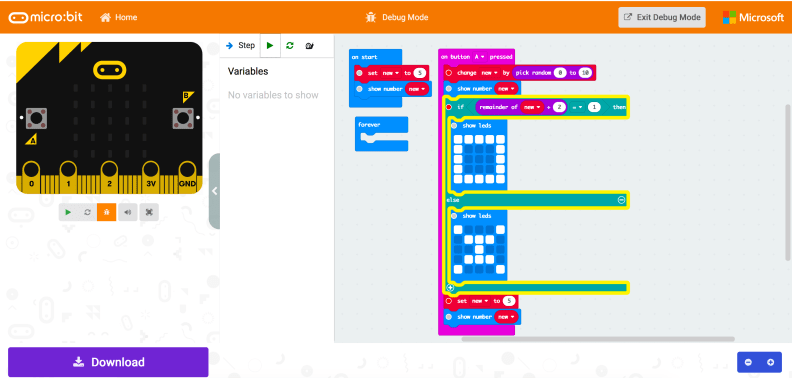Open button A dropdown in 'on button pressed'
The image size is (792, 378).
[x=479, y=57]
